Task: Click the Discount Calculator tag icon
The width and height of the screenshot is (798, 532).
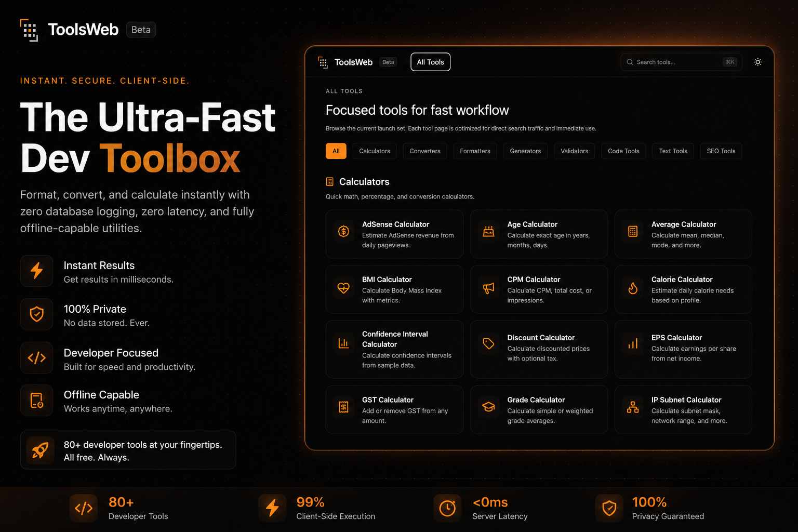Action: pyautogui.click(x=489, y=343)
